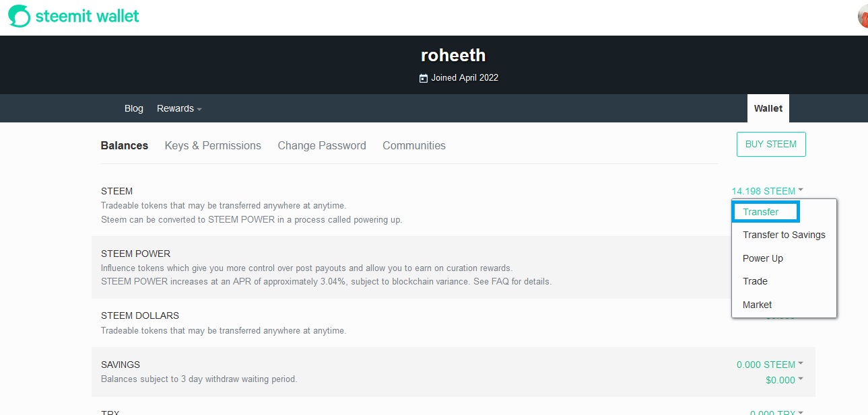Switch to the Balances tab

pyautogui.click(x=125, y=145)
